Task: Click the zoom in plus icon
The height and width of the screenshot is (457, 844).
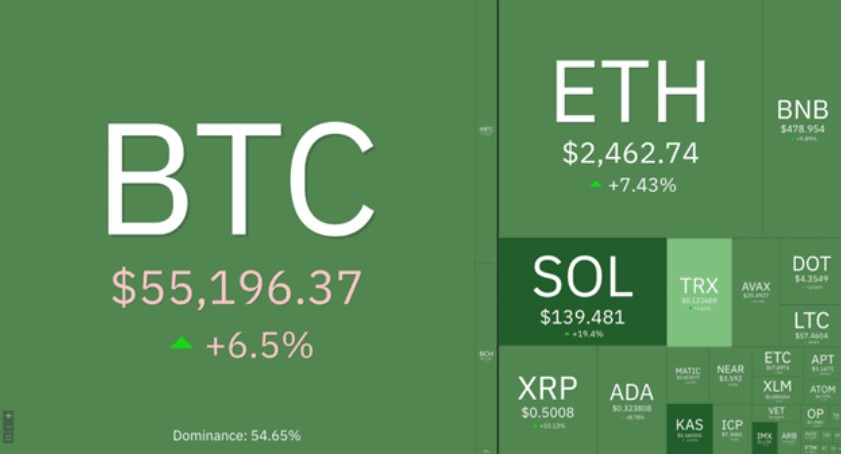Action: coord(8,416)
